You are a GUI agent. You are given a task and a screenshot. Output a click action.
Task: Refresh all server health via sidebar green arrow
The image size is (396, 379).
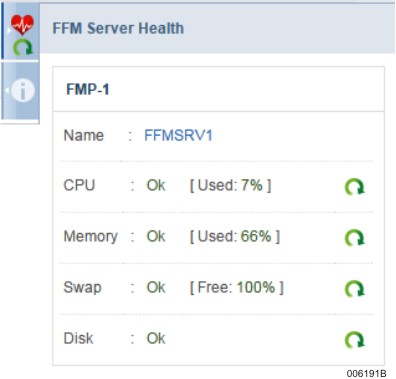coord(23,47)
